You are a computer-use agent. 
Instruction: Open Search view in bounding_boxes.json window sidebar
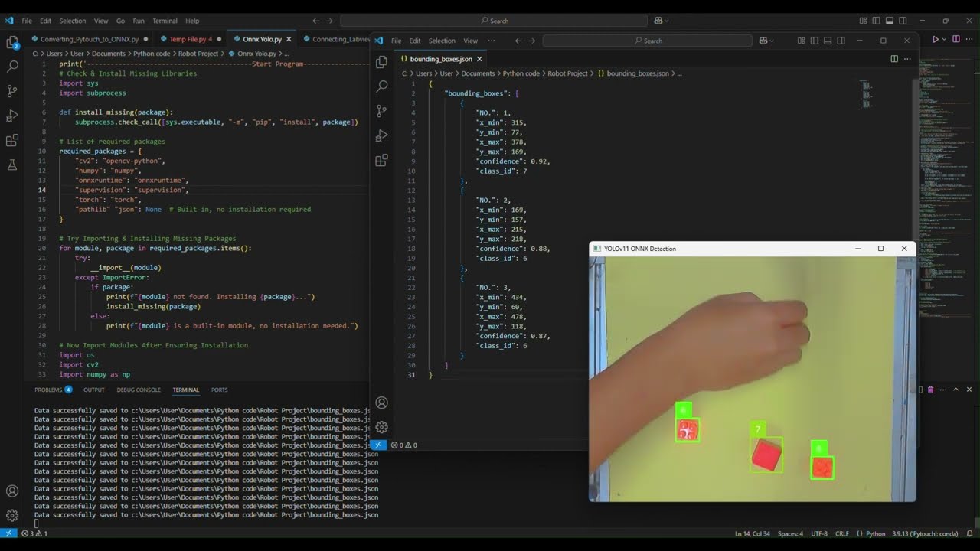coord(381,86)
